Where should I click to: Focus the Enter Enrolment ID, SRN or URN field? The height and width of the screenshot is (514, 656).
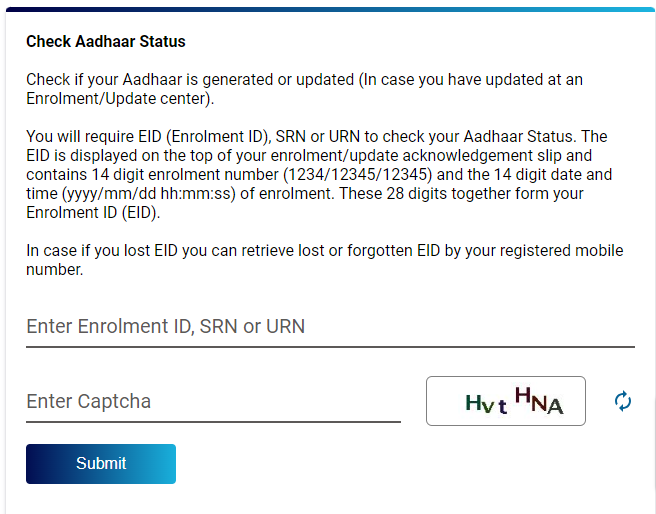pyautogui.click(x=330, y=327)
